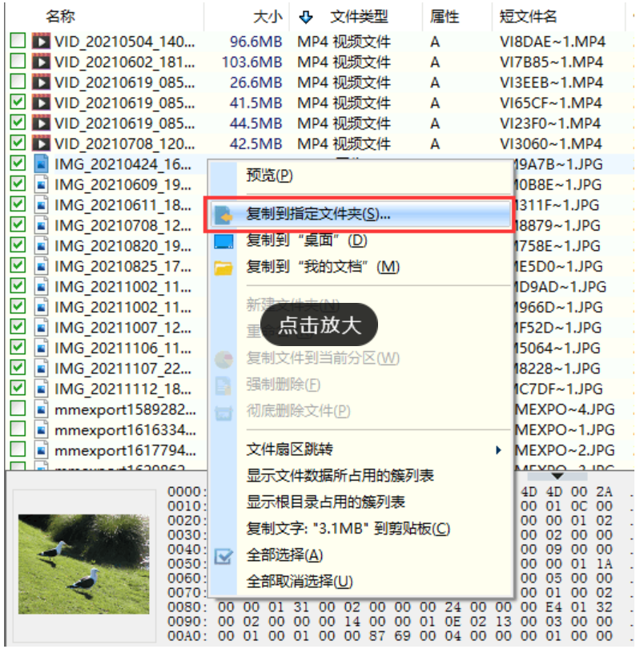The image size is (644, 649).
Task: Click the copy-to-folder icon in context menu
Action: click(x=223, y=215)
